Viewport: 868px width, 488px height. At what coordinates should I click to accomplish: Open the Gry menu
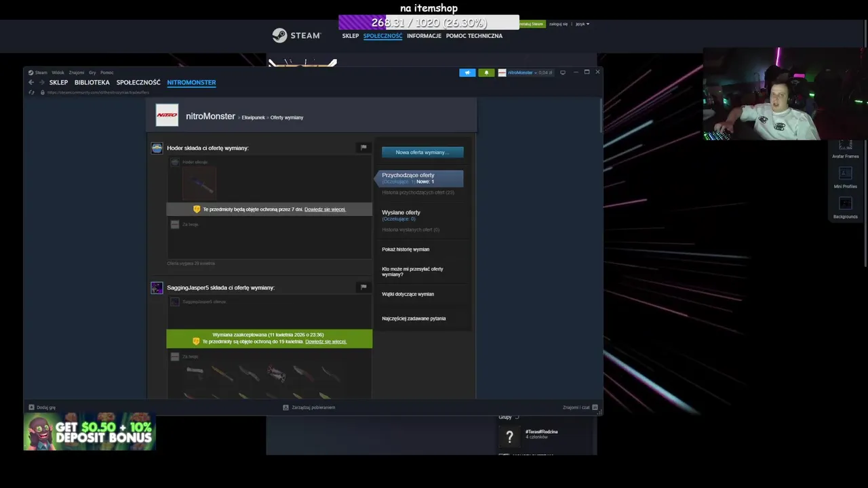point(92,73)
